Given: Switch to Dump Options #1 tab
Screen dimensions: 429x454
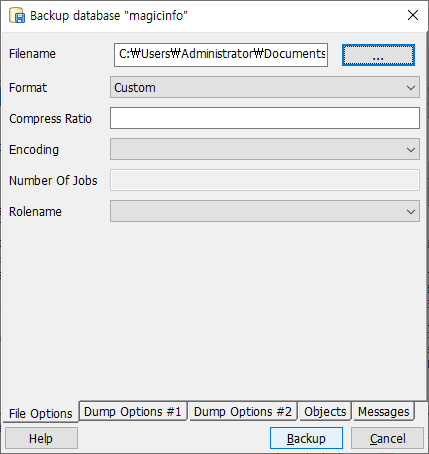Looking at the screenshot, I should point(133,412).
